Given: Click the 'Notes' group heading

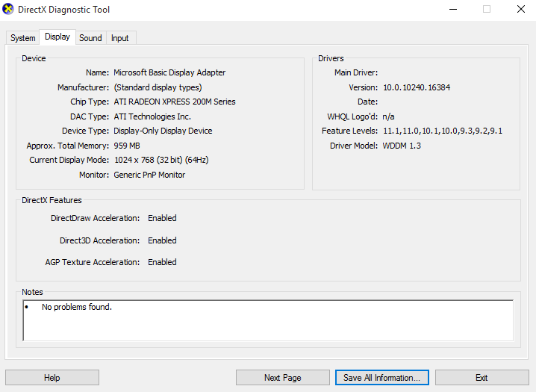Looking at the screenshot, I should 32,292.
